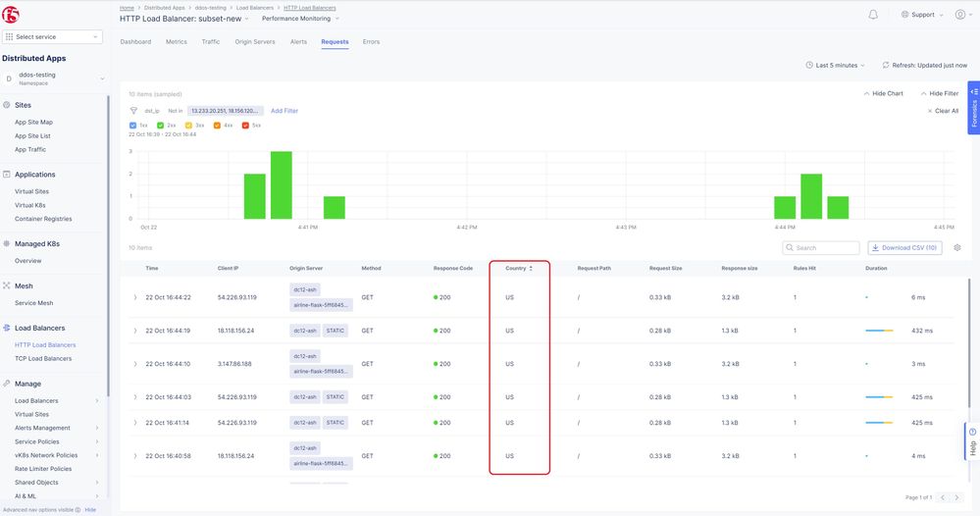980x516 pixels.
Task: Click the Add Filter link
Action: pyautogui.click(x=284, y=111)
